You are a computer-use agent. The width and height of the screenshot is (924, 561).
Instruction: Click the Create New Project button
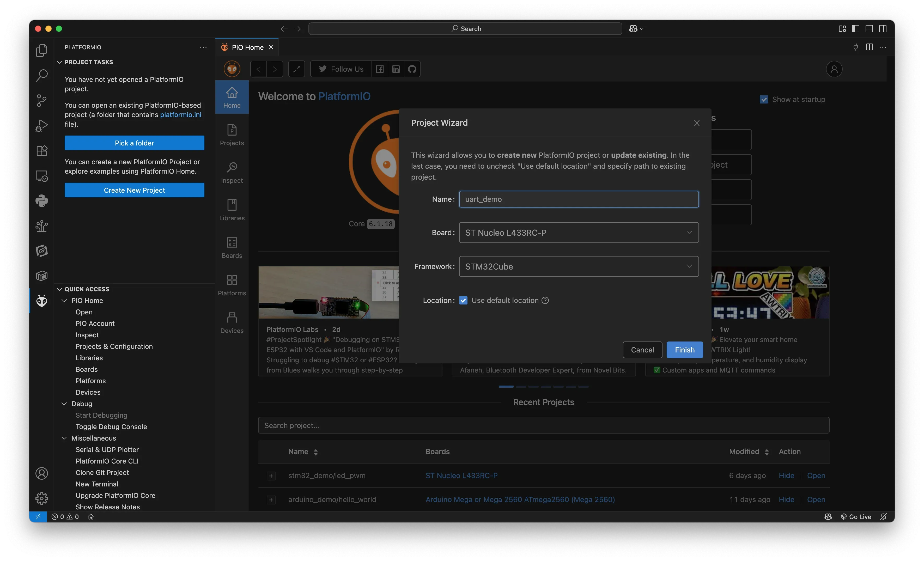tap(134, 190)
